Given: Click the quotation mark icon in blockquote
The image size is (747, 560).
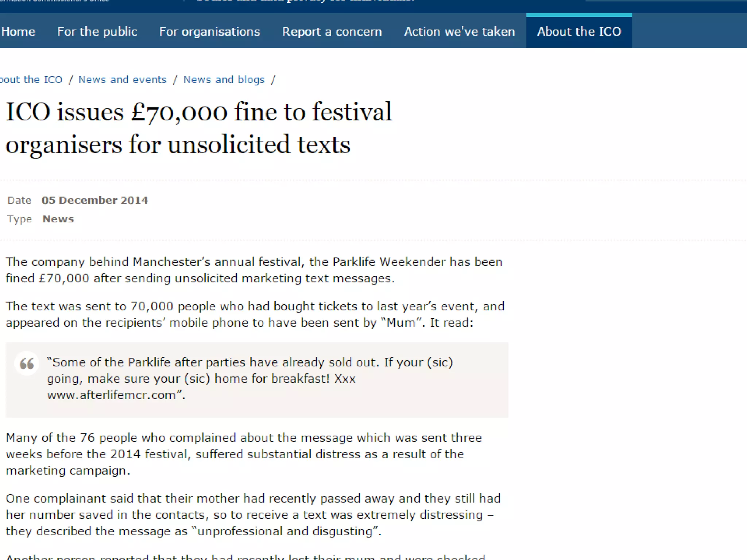Looking at the screenshot, I should pos(27,363).
